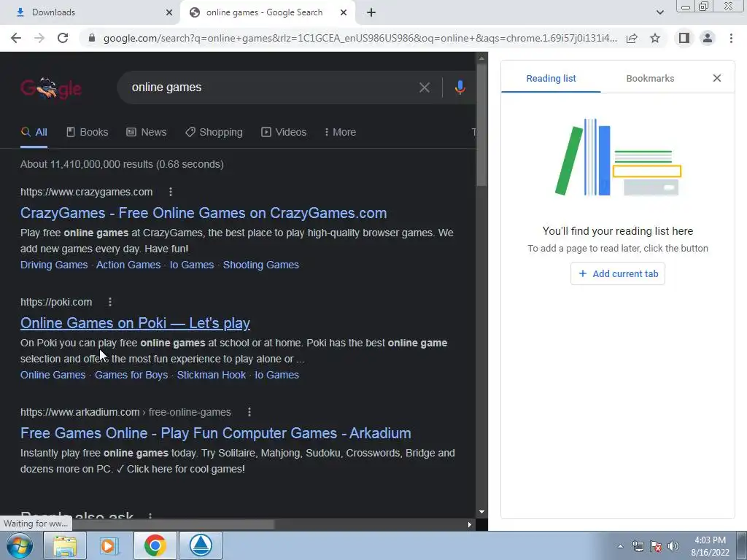
Task: Switch to News results
Action: pos(146,132)
